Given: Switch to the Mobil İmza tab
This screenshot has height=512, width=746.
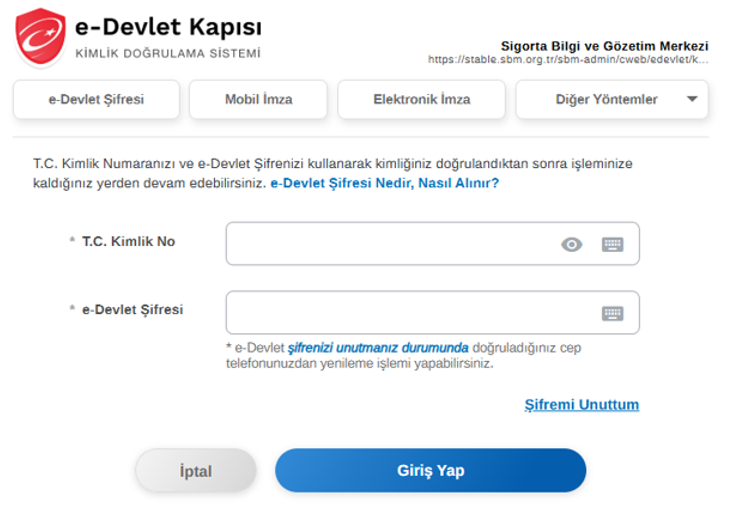Looking at the screenshot, I should pos(258,100).
